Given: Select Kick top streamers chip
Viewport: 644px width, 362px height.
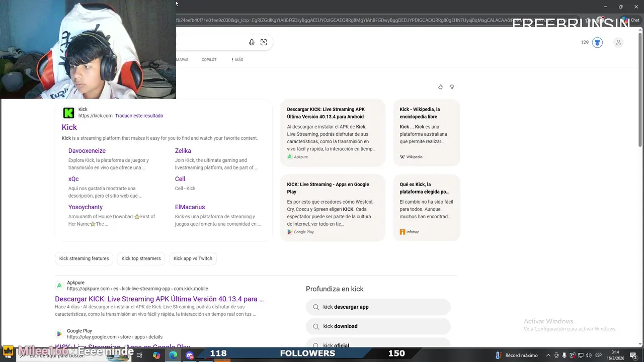Looking at the screenshot, I should (141, 258).
